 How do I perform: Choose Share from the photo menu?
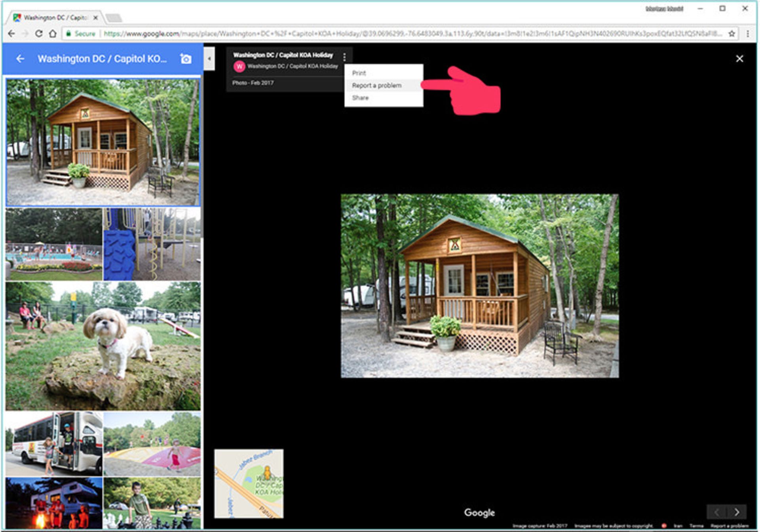384,97
